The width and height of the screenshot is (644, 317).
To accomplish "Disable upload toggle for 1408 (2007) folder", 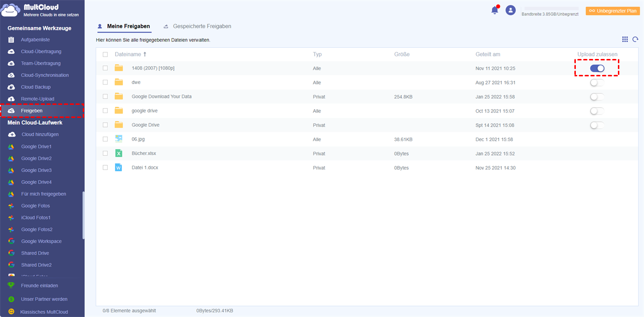I will pos(597,69).
